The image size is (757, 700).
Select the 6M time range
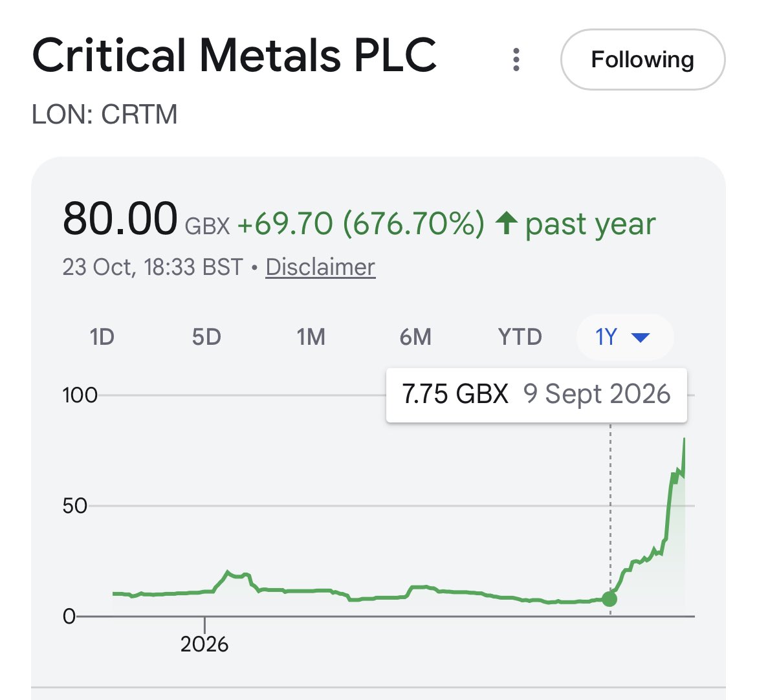(x=415, y=337)
